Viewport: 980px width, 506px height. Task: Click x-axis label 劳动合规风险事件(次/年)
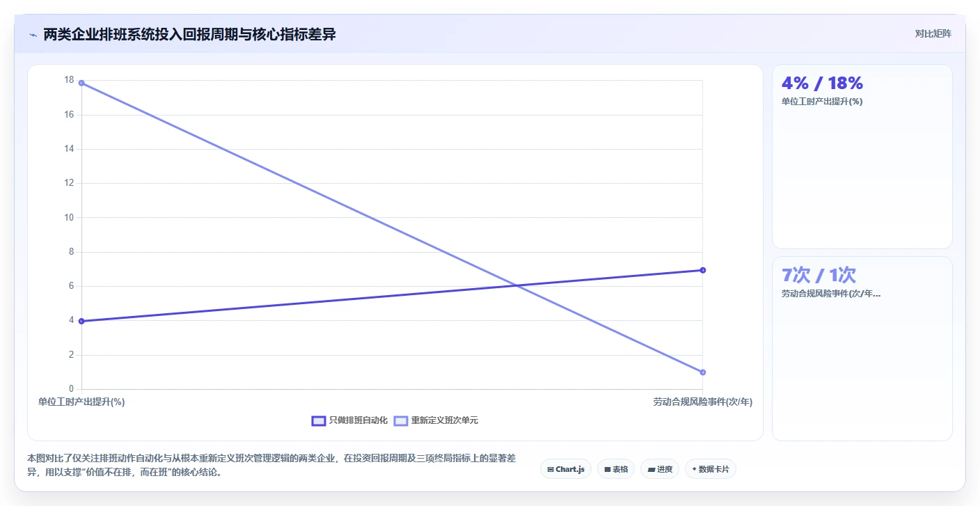(702, 402)
